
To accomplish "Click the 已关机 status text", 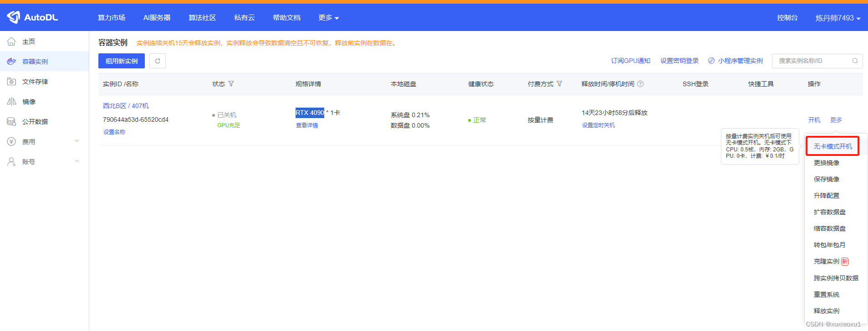I will pyautogui.click(x=227, y=115).
